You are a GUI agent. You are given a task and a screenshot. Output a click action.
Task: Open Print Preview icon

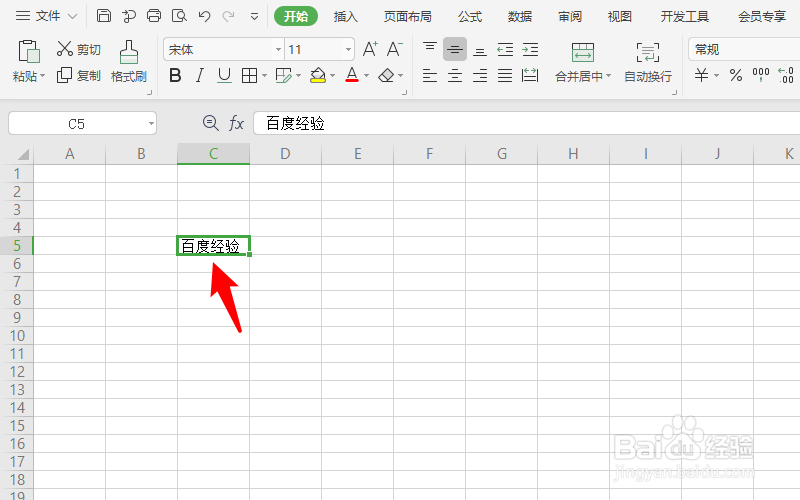(x=179, y=16)
